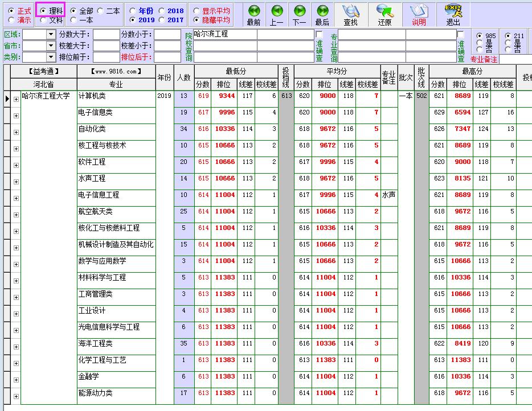Click the 专业备注 label

pyautogui.click(x=484, y=59)
